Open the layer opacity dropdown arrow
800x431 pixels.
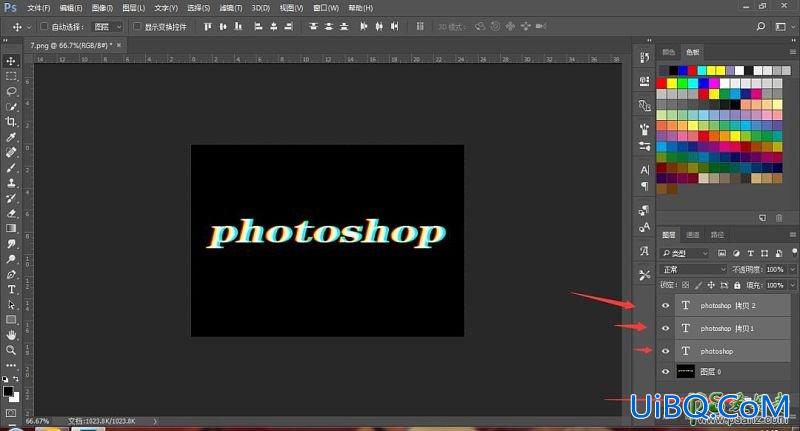coord(792,269)
